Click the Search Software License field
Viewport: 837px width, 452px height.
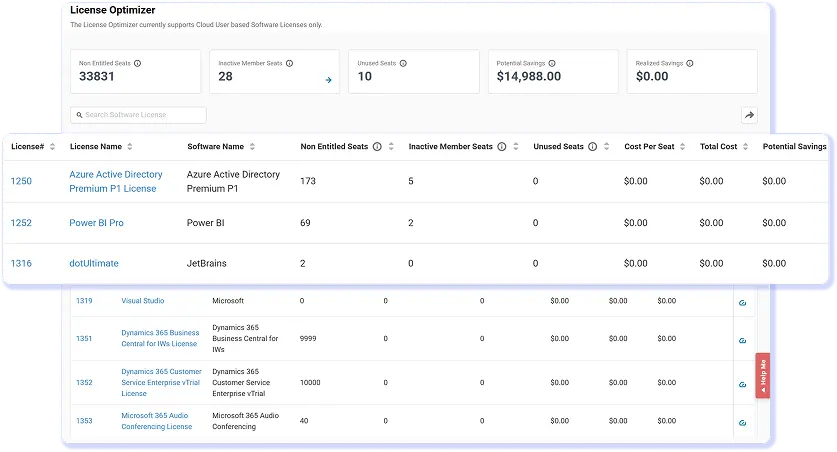coord(138,115)
